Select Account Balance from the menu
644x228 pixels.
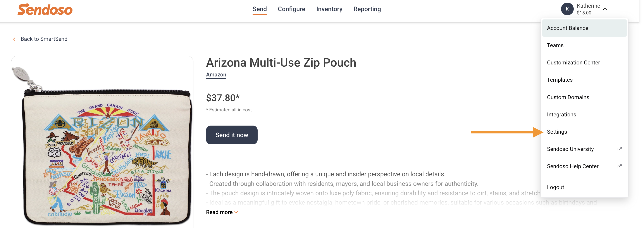point(584,28)
